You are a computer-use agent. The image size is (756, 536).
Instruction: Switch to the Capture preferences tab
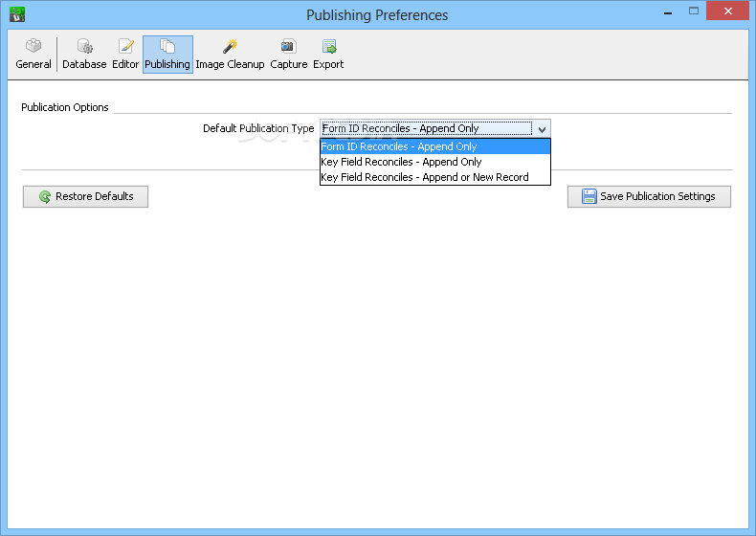(x=288, y=54)
